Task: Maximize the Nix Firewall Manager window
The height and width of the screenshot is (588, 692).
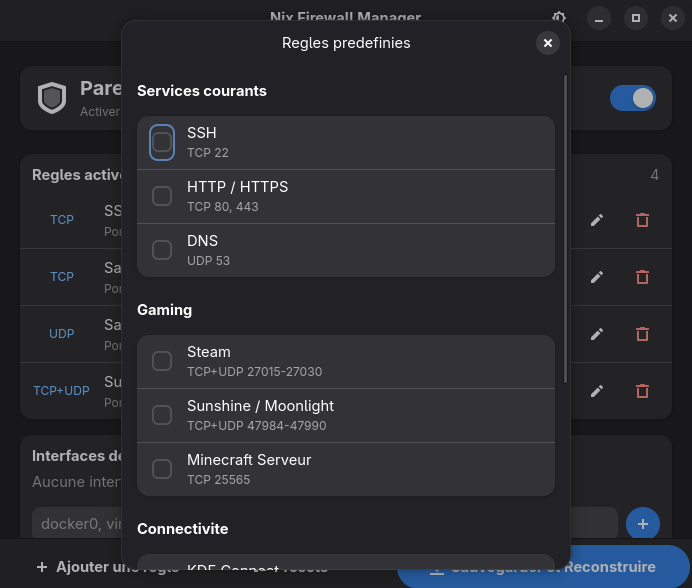Action: [x=636, y=18]
